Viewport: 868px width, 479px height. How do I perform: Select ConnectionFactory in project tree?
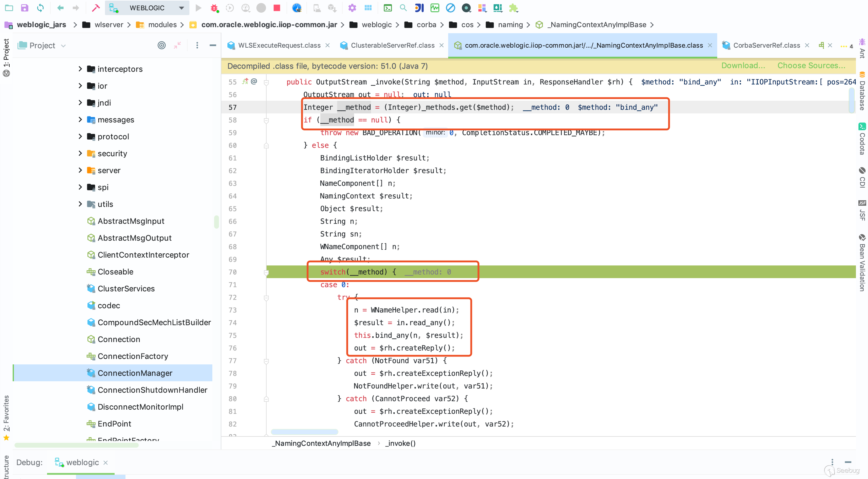click(133, 356)
